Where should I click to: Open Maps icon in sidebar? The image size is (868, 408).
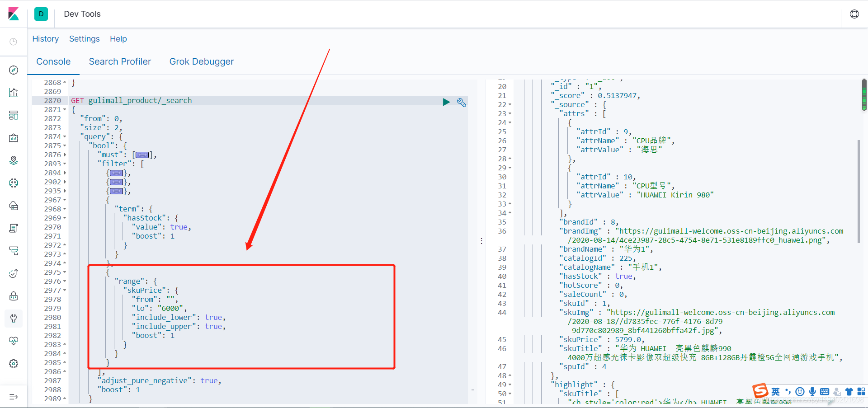click(x=14, y=160)
